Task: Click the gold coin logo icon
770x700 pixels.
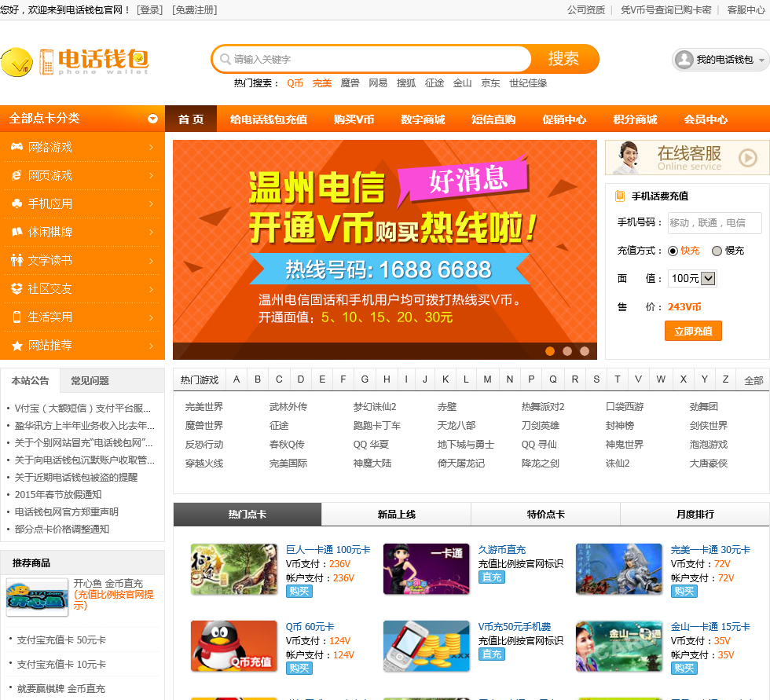Action: coord(16,62)
